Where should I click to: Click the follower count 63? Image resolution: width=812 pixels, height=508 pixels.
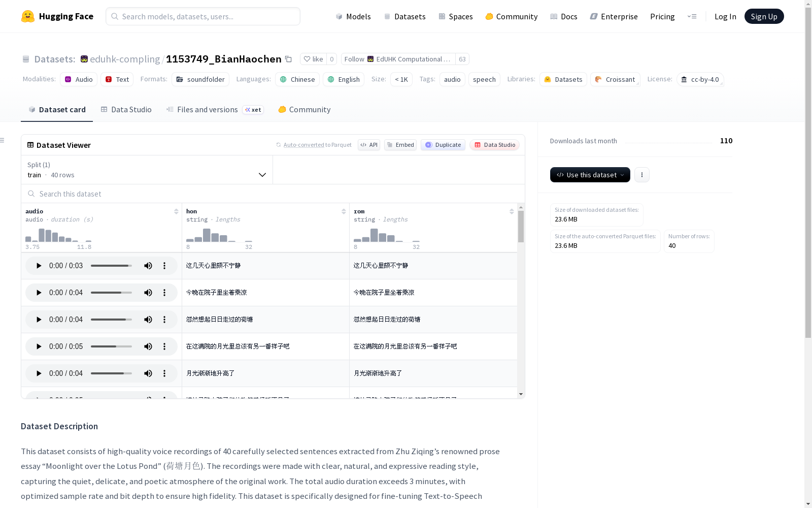[x=462, y=59]
